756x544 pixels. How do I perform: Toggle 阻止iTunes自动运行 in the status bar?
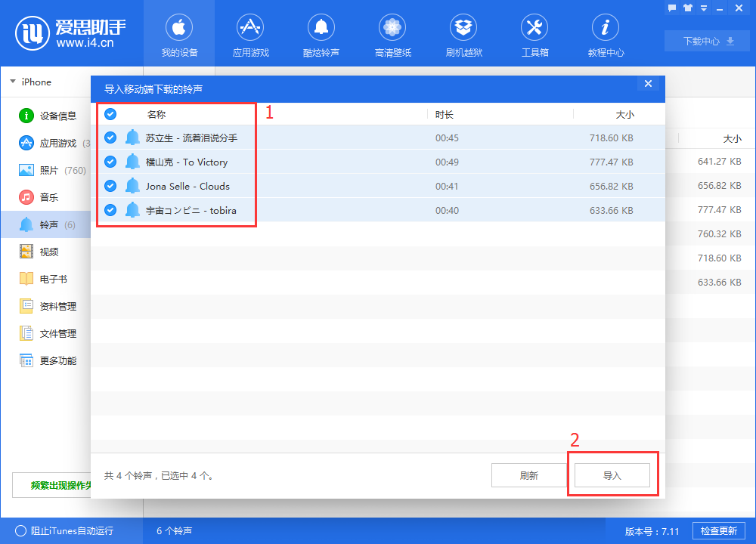point(20,531)
